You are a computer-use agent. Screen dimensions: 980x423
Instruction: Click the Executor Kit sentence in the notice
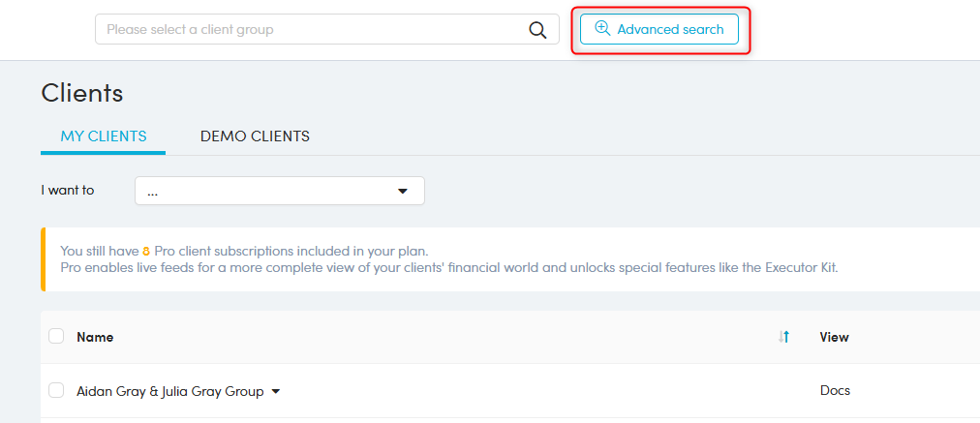click(448, 267)
